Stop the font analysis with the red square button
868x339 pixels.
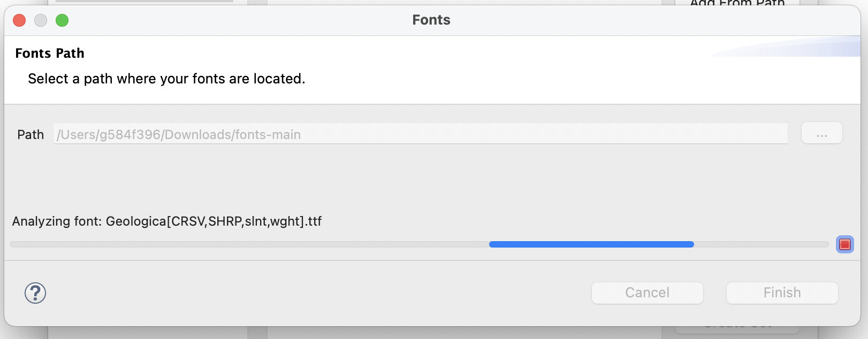point(844,244)
